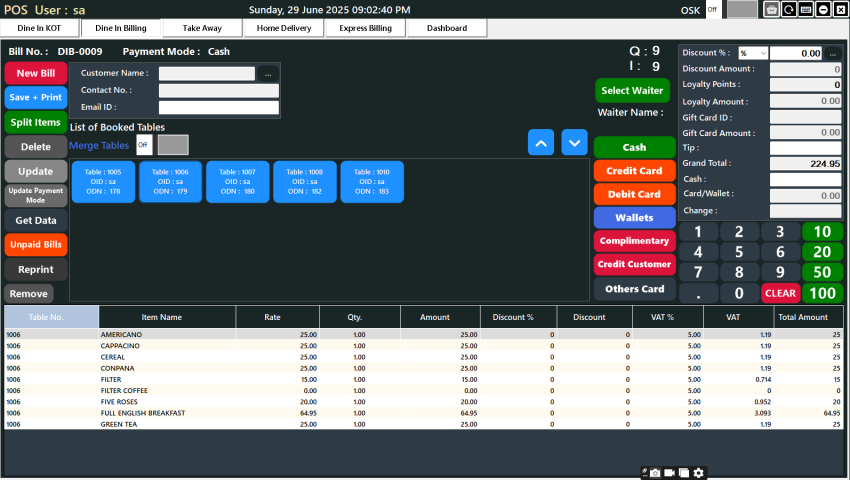Open the Discount % type dropdown

[753, 53]
